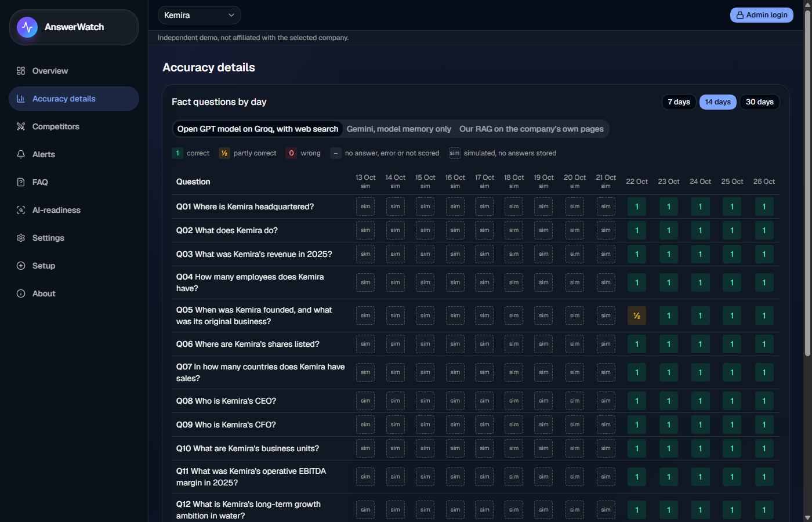
Task: Open the Kemira company dropdown
Action: click(200, 15)
